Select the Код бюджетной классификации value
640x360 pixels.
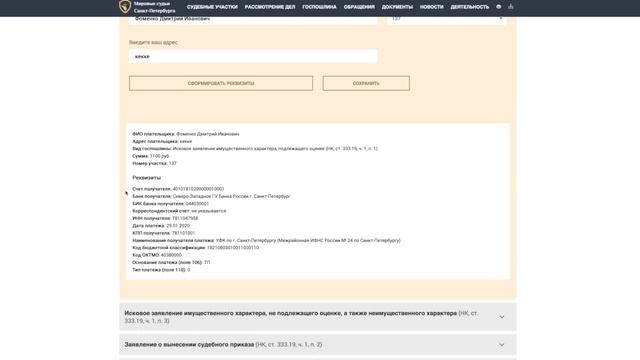click(x=233, y=248)
